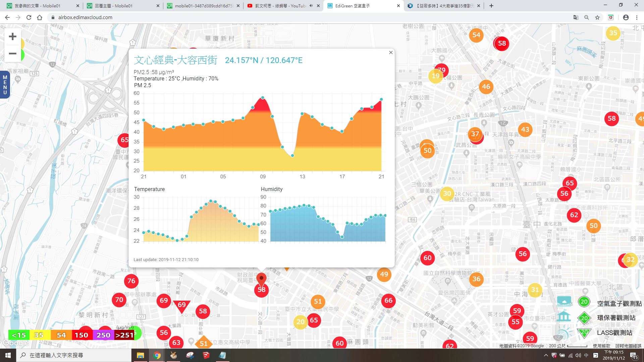Open the taskbar clock 下午 09:15

coord(613,355)
